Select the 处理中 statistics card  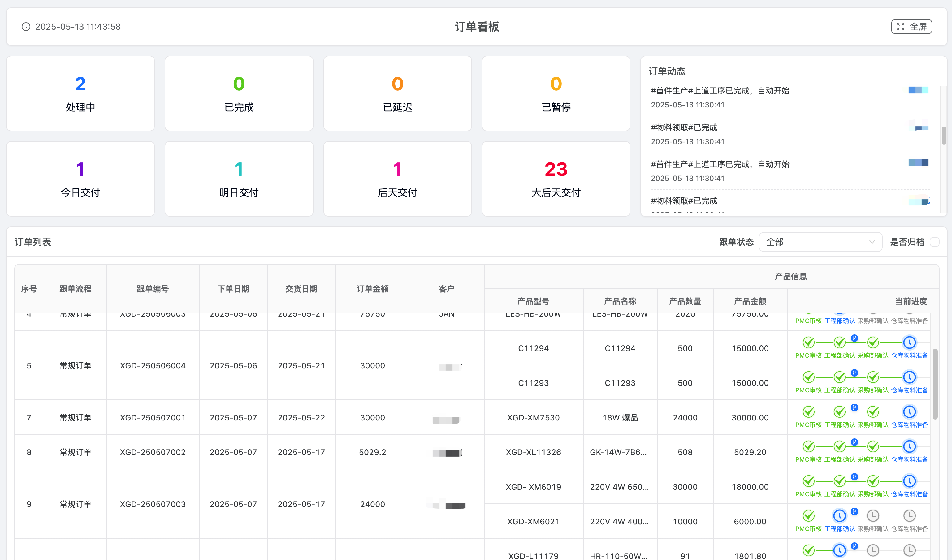(x=80, y=94)
